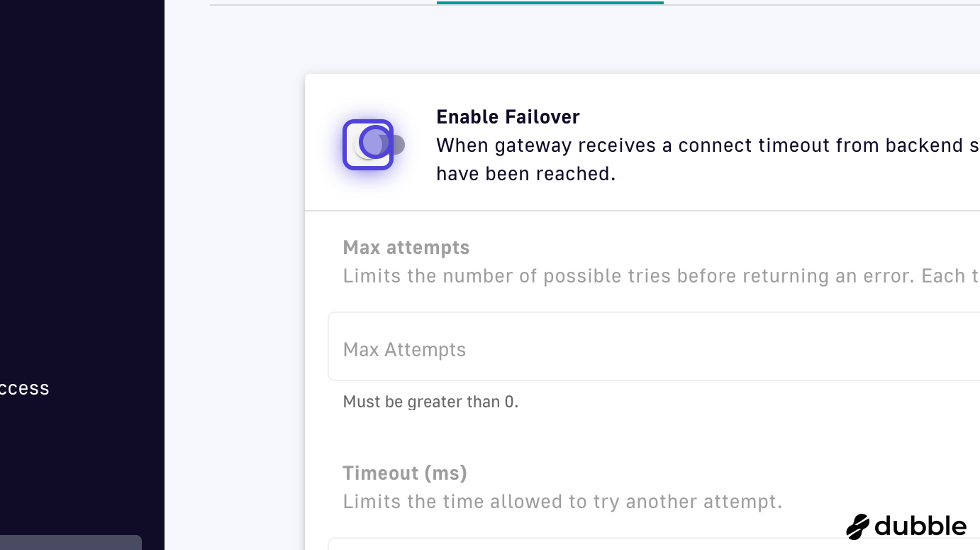The width and height of the screenshot is (980, 550).
Task: Click the Max attempts section label
Action: click(406, 248)
